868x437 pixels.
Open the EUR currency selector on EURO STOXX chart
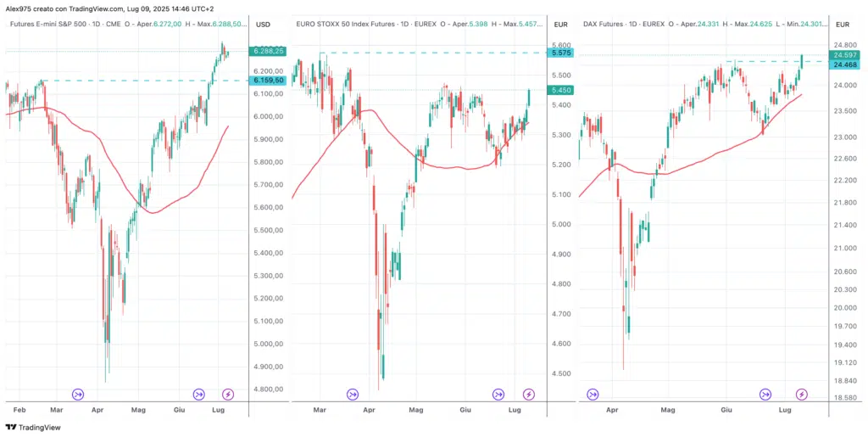coord(560,24)
